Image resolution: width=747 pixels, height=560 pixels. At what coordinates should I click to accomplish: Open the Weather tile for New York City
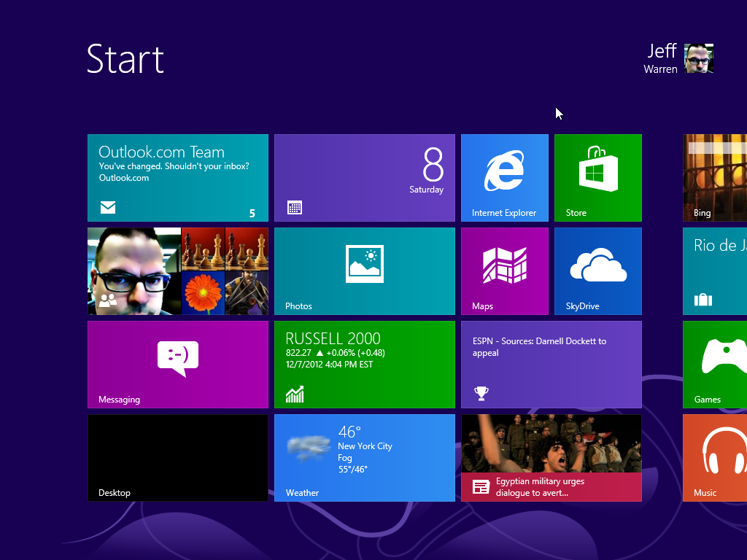(365, 458)
